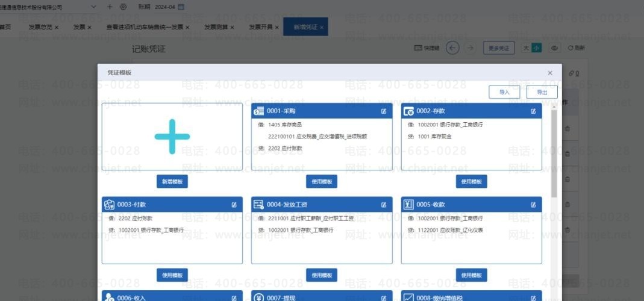Switch to the 发票测算 tab
The height and width of the screenshot is (301, 644).
pos(216,26)
